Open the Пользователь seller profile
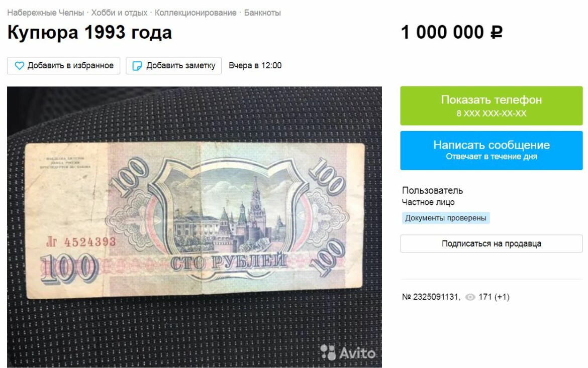The width and height of the screenshot is (588, 368). point(432,190)
